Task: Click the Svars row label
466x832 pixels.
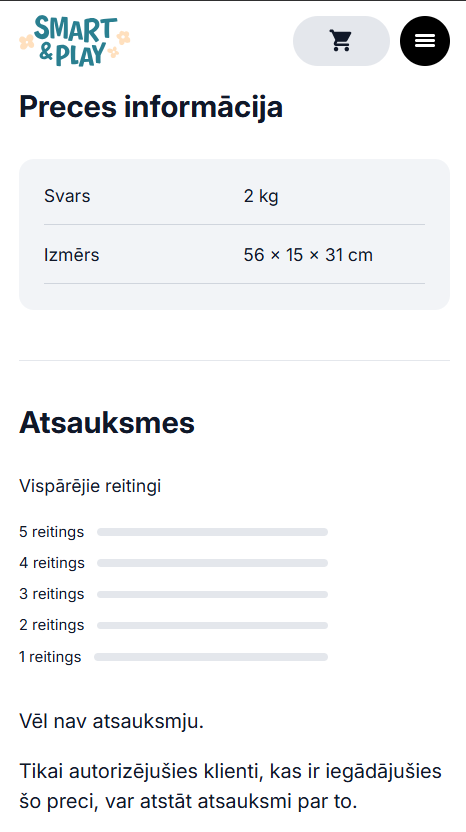Action: tap(67, 196)
